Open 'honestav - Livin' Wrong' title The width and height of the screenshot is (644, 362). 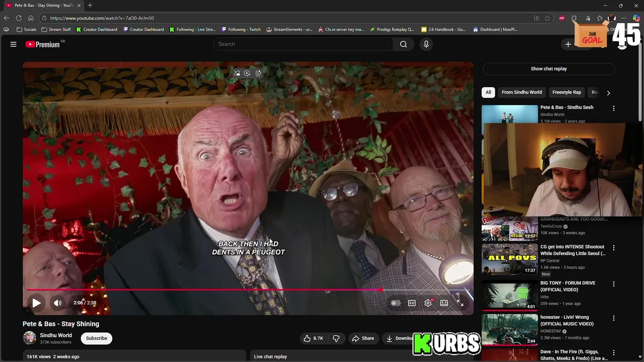coord(567,321)
